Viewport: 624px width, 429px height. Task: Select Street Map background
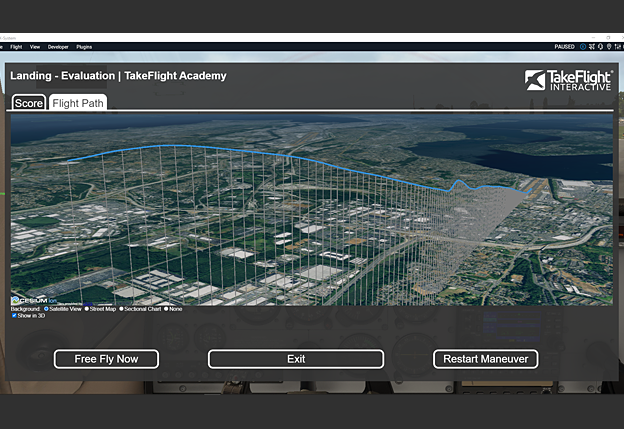[86, 309]
